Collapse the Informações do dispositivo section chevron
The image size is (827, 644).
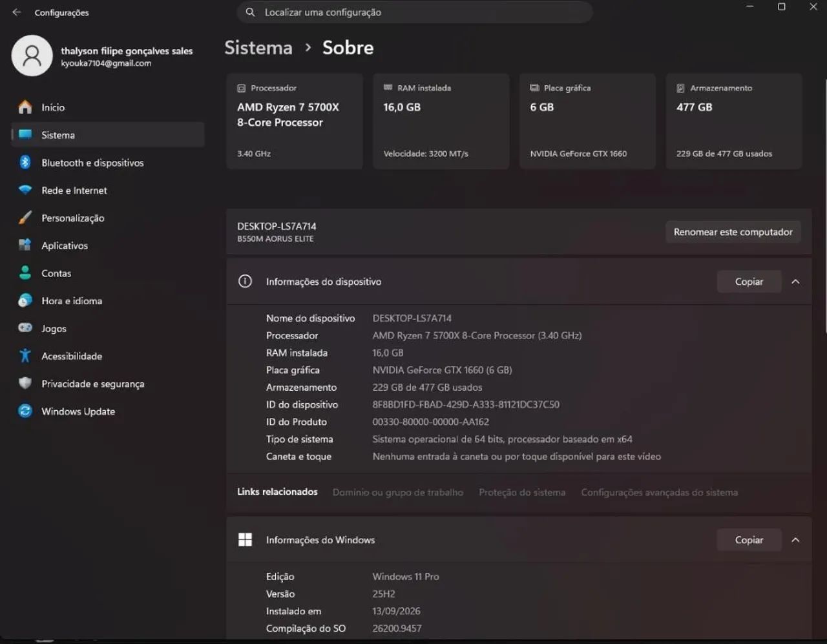(x=795, y=282)
